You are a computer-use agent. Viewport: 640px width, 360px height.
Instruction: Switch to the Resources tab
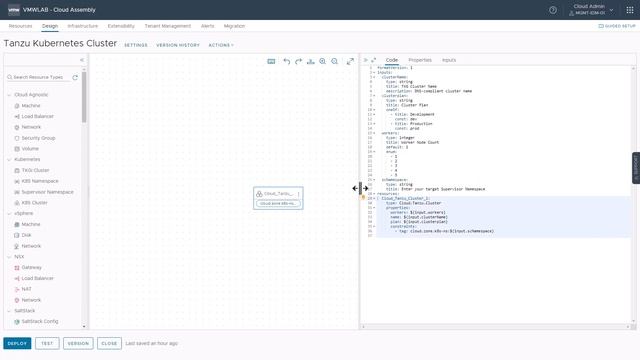(x=20, y=26)
